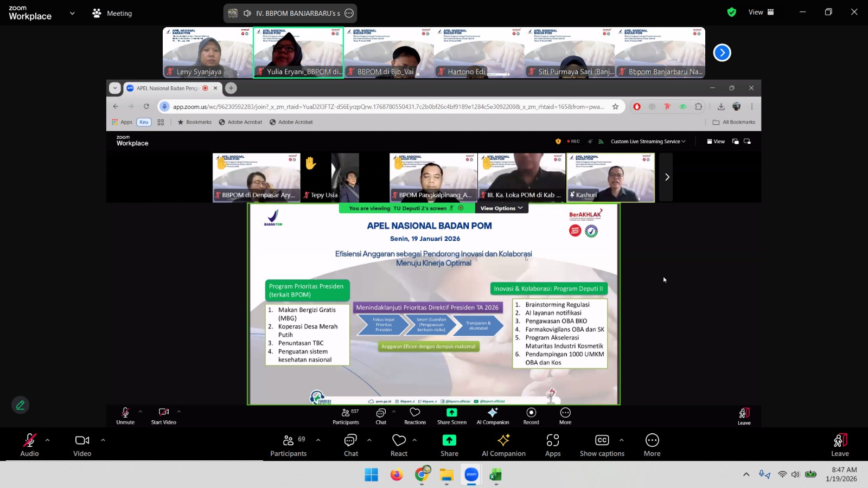
Task: Open the Participants list showing 69
Action: [289, 445]
